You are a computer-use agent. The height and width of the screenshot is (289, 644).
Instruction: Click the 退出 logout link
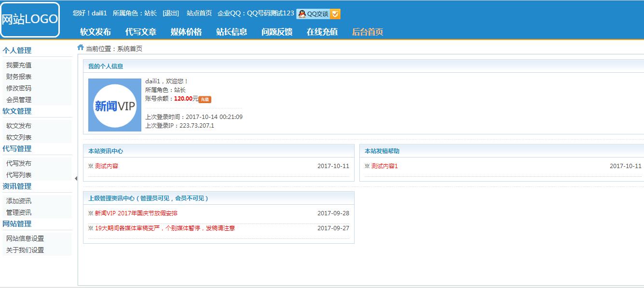coord(171,13)
